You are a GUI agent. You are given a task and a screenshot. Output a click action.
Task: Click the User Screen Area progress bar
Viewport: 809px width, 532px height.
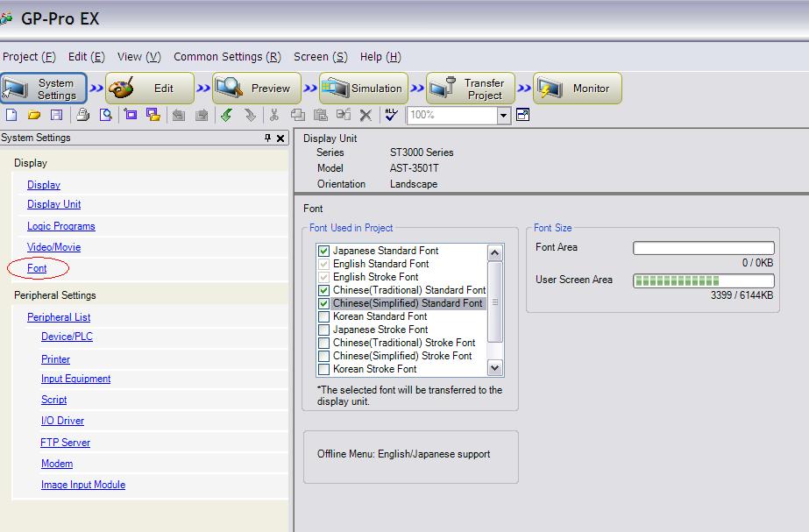coord(703,280)
